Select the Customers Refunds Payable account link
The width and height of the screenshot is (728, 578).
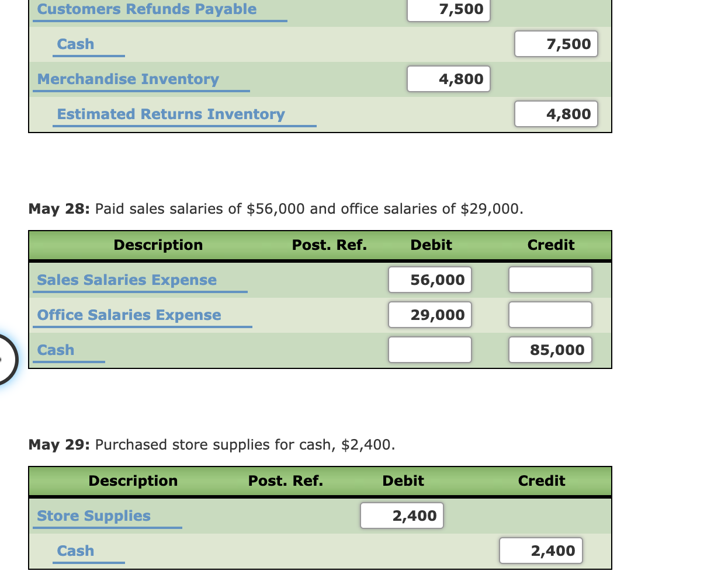click(x=145, y=9)
